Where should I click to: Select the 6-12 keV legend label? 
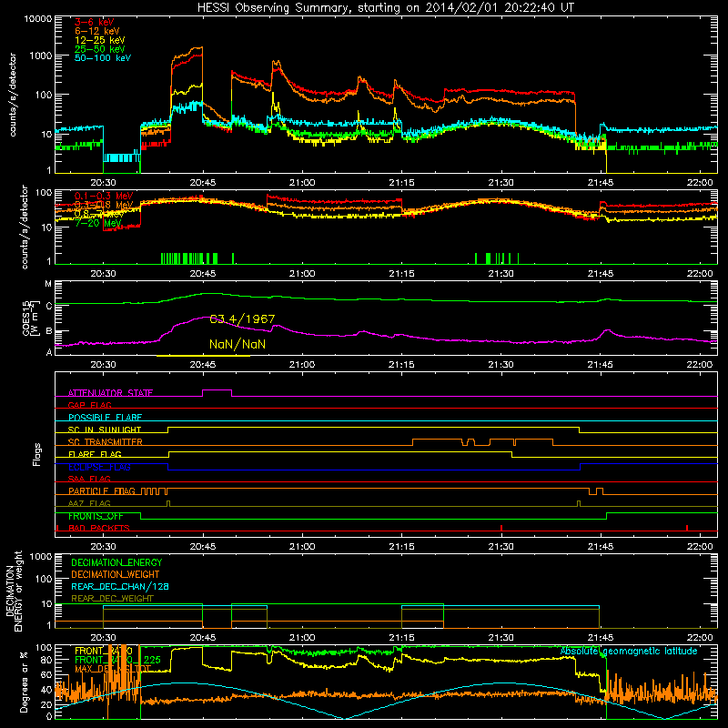(x=97, y=31)
